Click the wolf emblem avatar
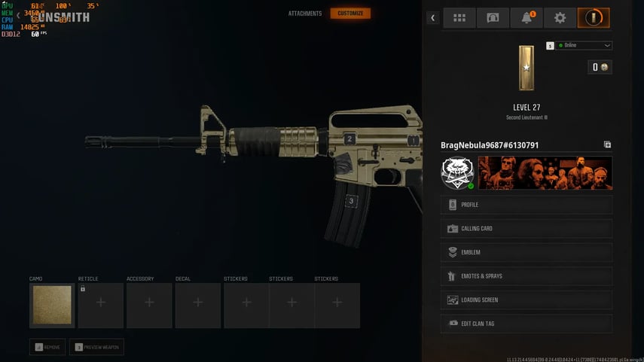This screenshot has width=644, height=362. [x=457, y=173]
